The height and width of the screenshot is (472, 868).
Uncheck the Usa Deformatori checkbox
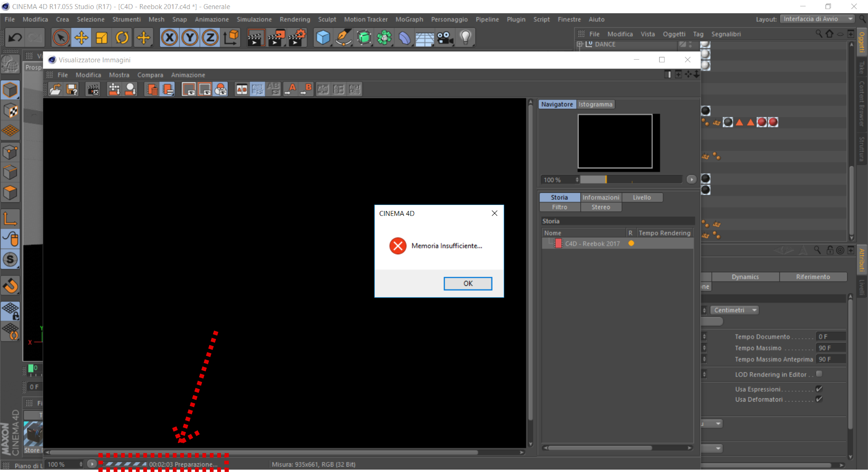pyautogui.click(x=819, y=399)
